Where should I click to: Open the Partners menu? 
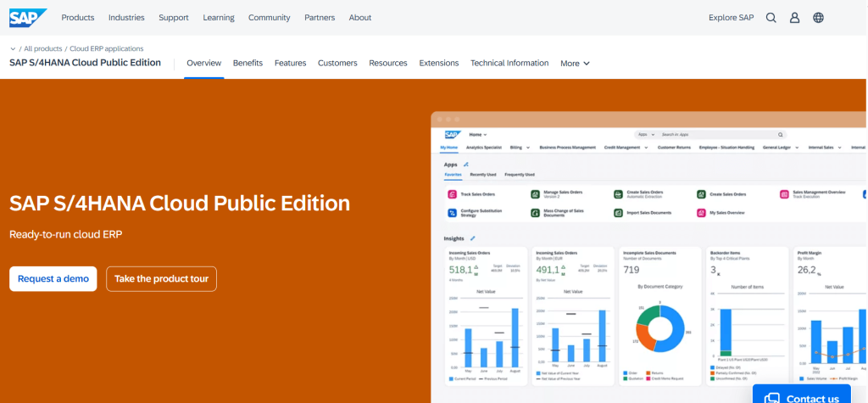tap(320, 18)
